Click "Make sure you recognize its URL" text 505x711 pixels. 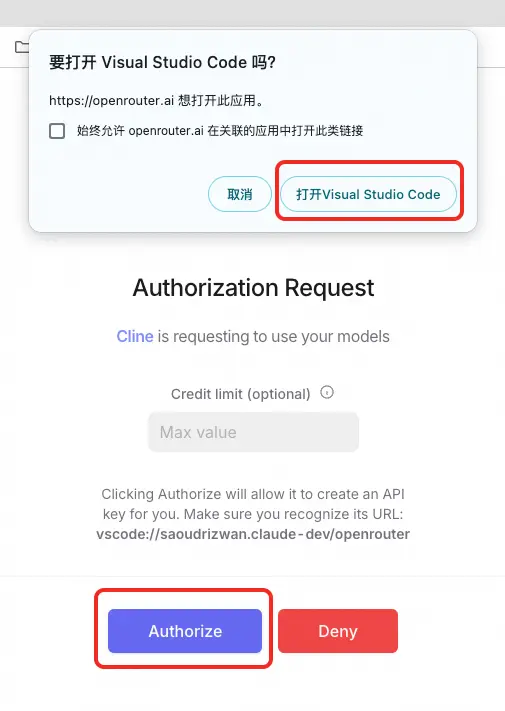(293, 514)
